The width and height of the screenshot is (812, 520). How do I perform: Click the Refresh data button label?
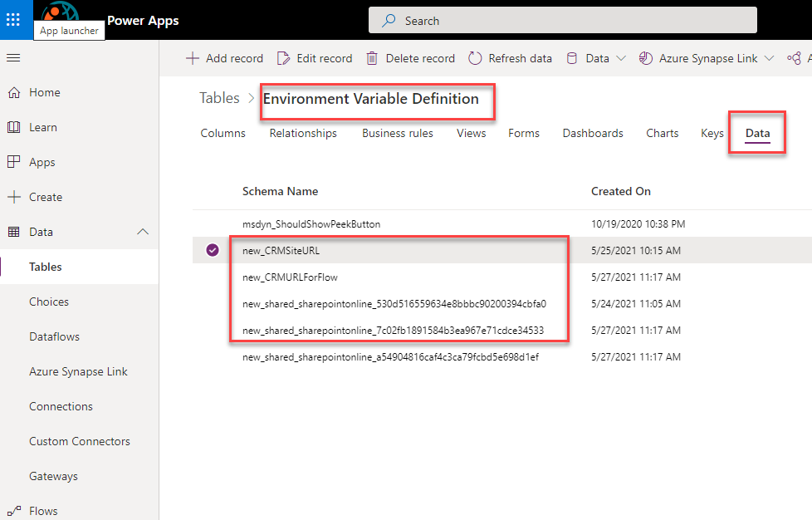point(520,58)
